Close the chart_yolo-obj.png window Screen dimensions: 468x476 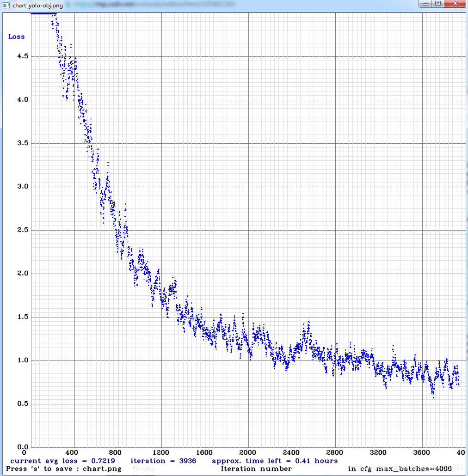click(x=455, y=4)
